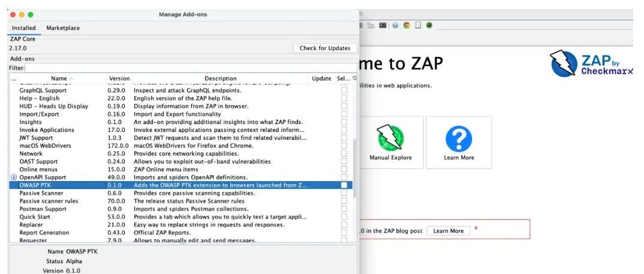This screenshot has height=274, width=644.
Task: Click ZAP Core version 2.17.0 text
Action: pos(17,48)
